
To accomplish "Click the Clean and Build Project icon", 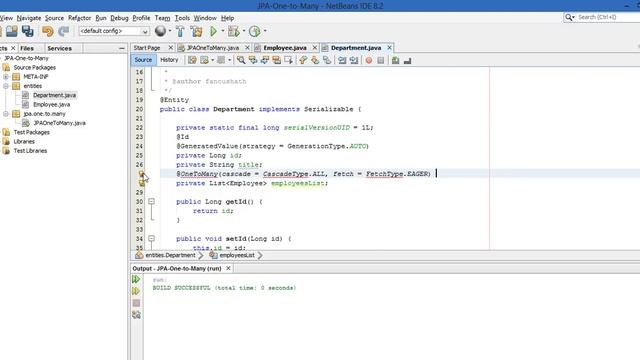I will click(x=196, y=31).
